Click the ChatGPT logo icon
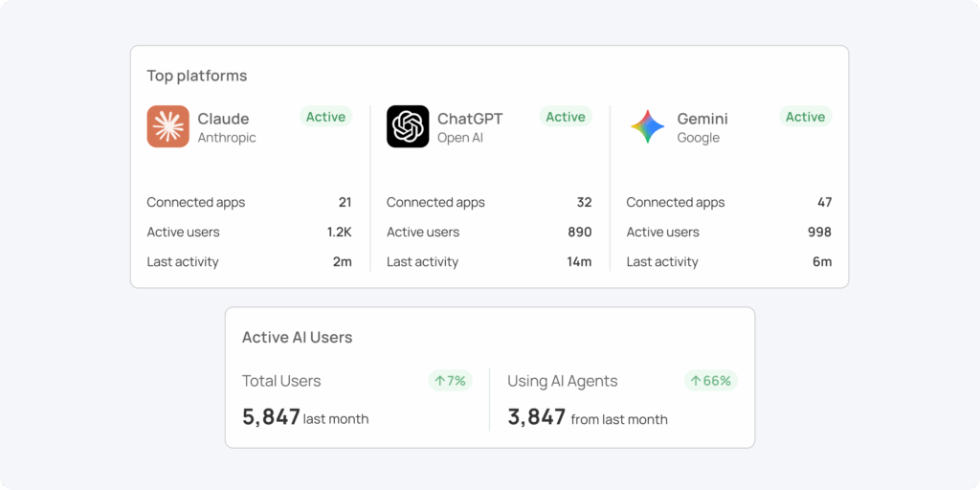980x490 pixels. click(x=408, y=126)
